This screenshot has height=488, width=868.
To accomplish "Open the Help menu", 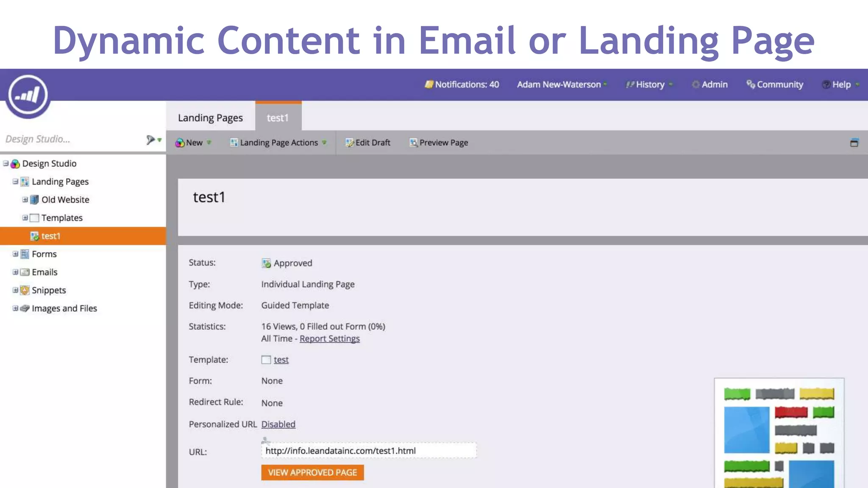I will [840, 84].
